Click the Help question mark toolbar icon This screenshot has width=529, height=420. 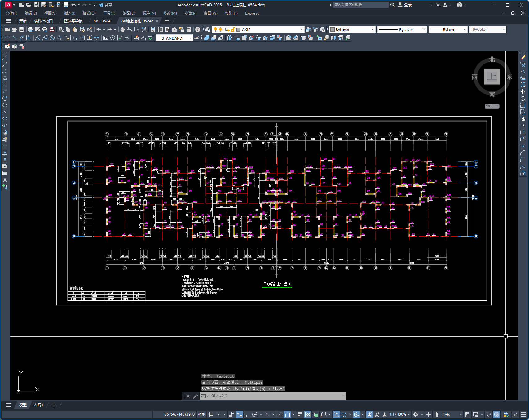(x=198, y=29)
